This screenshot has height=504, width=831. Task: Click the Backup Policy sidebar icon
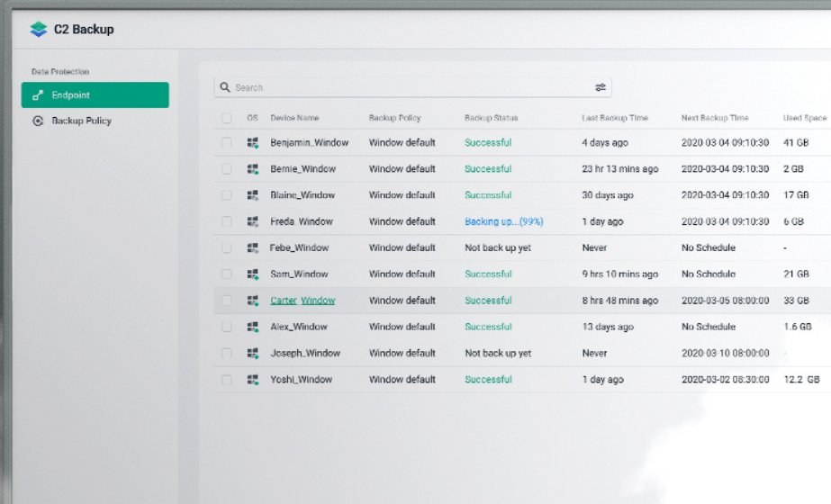[x=38, y=121]
